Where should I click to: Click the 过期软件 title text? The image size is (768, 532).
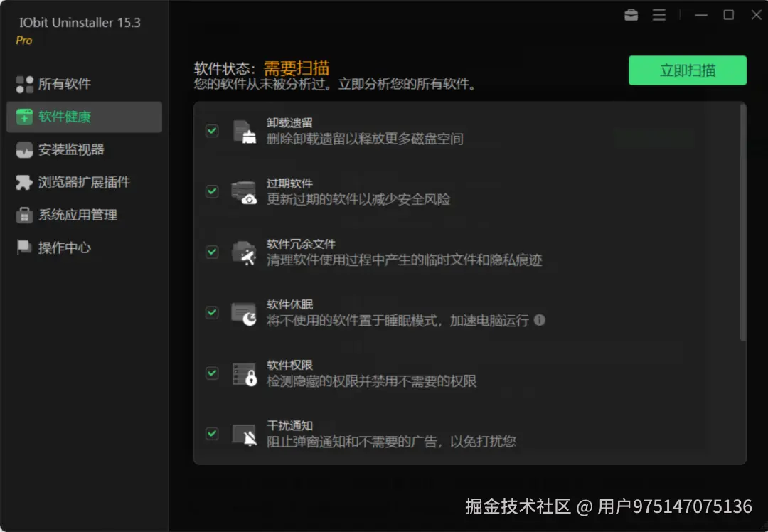click(x=289, y=183)
